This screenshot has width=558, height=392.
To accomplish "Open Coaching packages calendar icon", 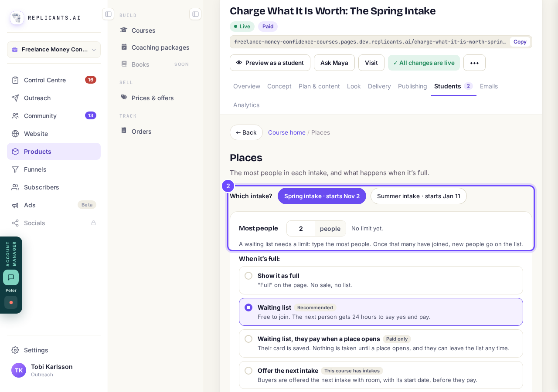I will click(x=124, y=47).
